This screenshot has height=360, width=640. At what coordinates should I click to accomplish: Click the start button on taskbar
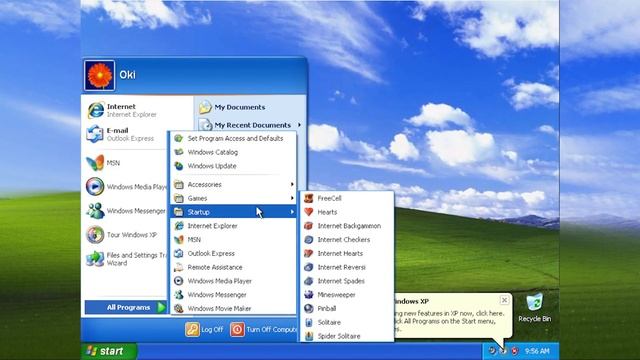tap(109, 351)
